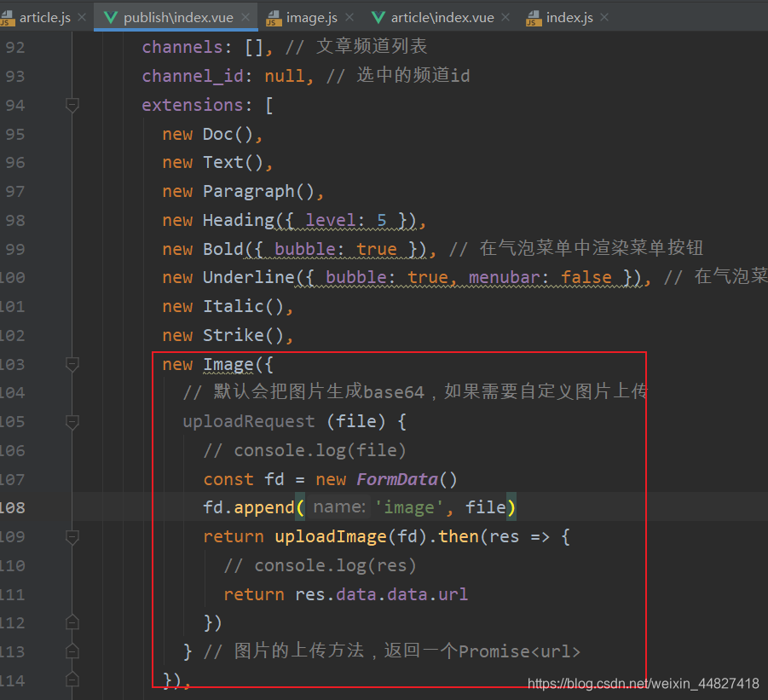The height and width of the screenshot is (700, 768).
Task: Collapse the uploadRequest function at line 105
Action: click(x=72, y=422)
